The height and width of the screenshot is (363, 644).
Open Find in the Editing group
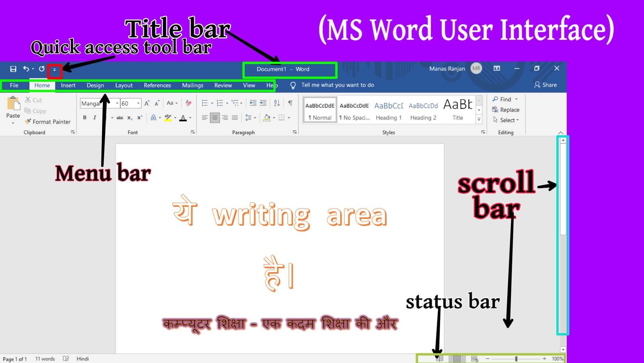click(504, 99)
